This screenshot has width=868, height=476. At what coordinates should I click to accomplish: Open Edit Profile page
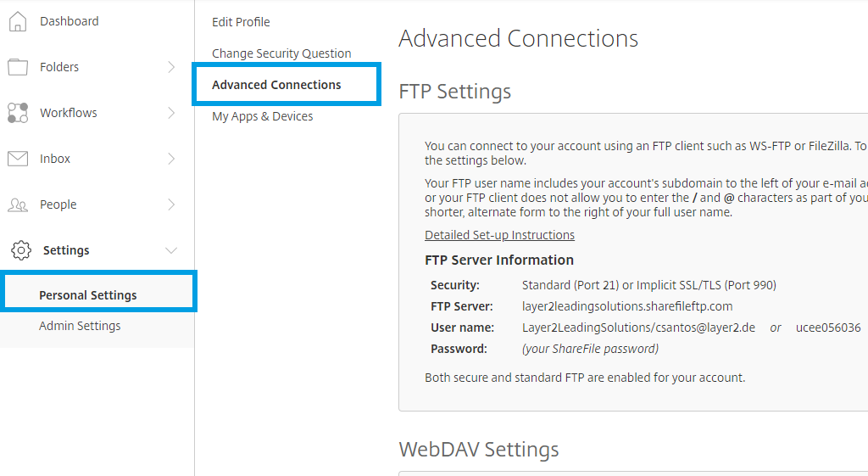click(x=241, y=22)
